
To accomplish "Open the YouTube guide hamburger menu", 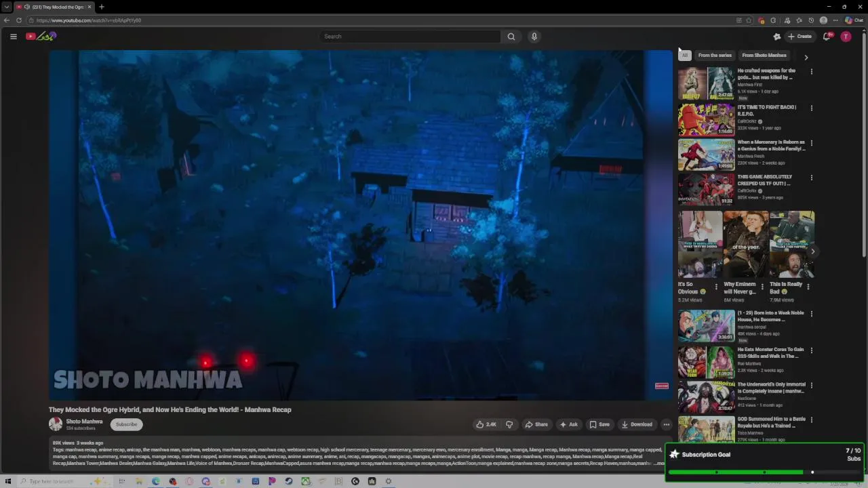I will point(13,37).
